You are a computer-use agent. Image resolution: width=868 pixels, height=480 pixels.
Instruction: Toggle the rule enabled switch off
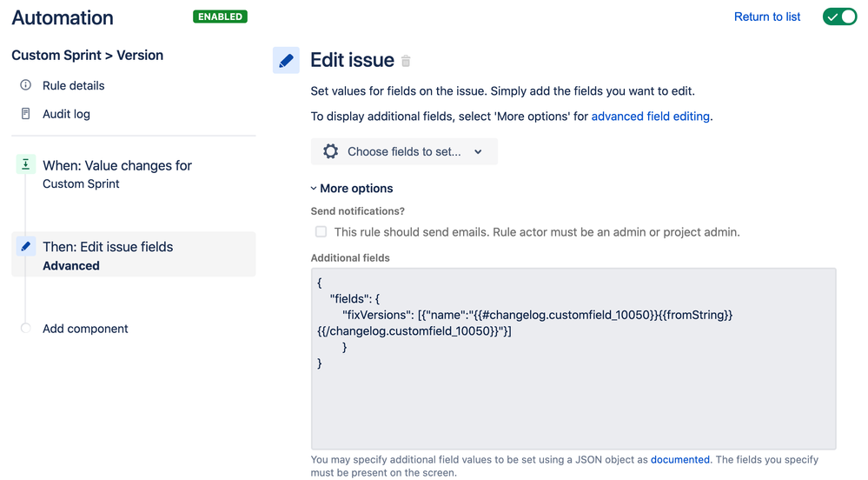pos(839,17)
